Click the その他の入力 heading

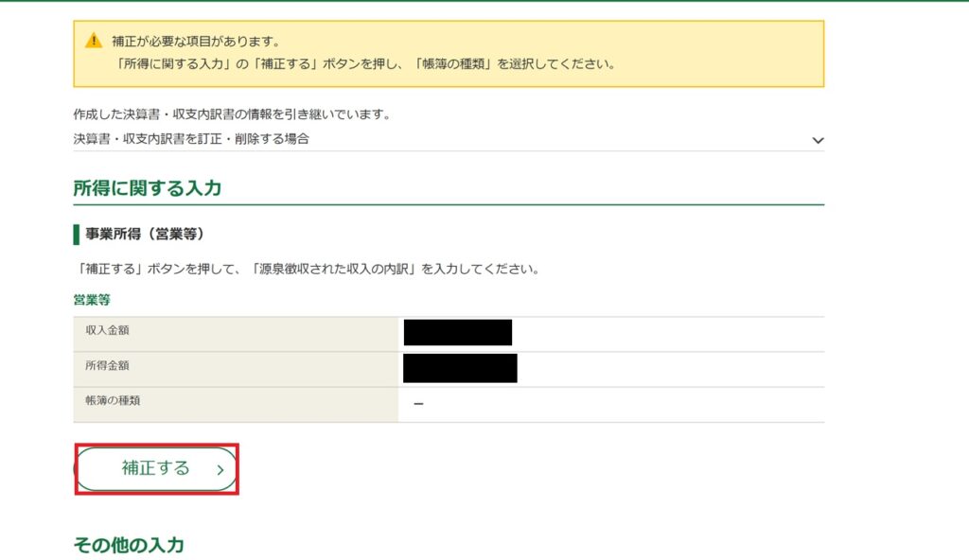pos(129,545)
